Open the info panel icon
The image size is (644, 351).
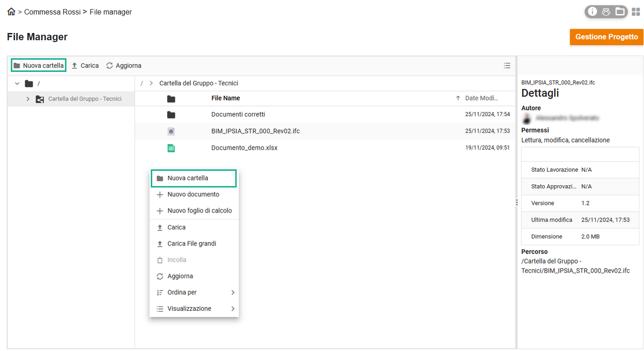click(593, 12)
